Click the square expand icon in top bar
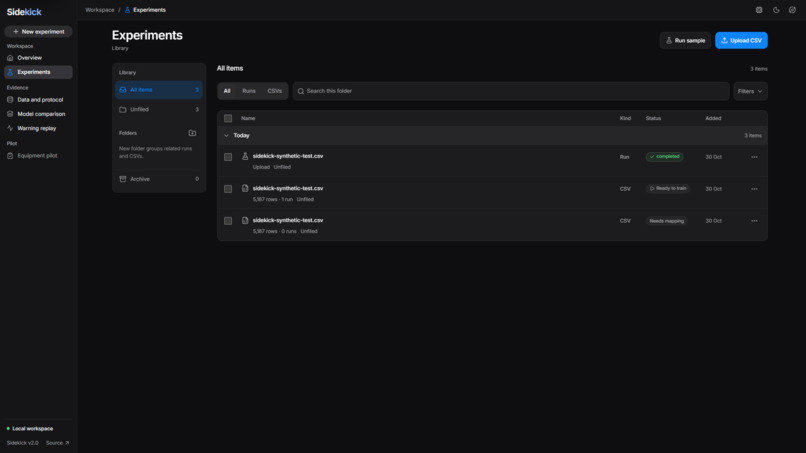Screen dimensions: 806x453 [759, 10]
